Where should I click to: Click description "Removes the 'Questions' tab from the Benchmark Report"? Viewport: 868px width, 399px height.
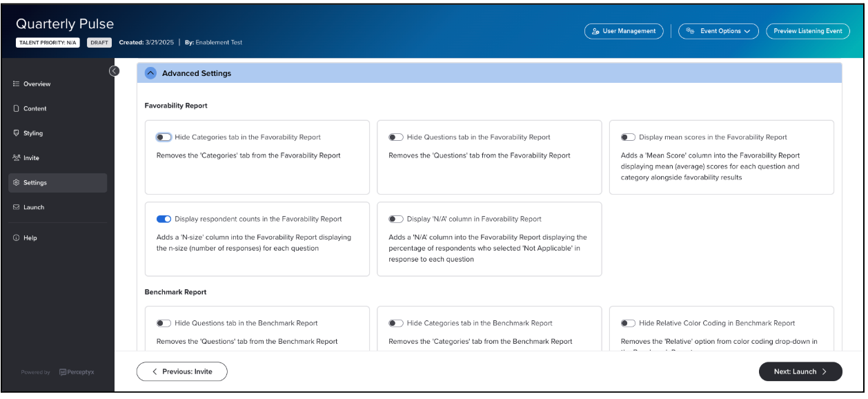click(x=247, y=341)
